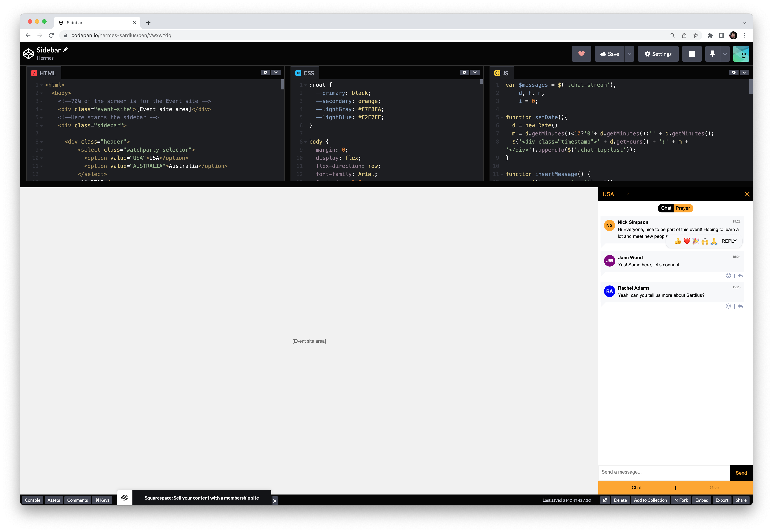Click the pin icon button
The height and width of the screenshot is (532, 773).
(x=712, y=54)
